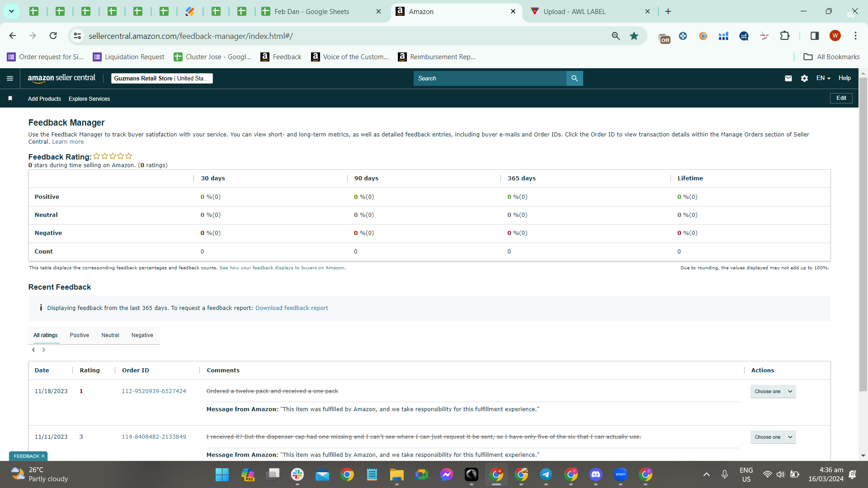Open the weather widget on taskbar
Viewport: 868px width, 488px height.
click(x=40, y=474)
